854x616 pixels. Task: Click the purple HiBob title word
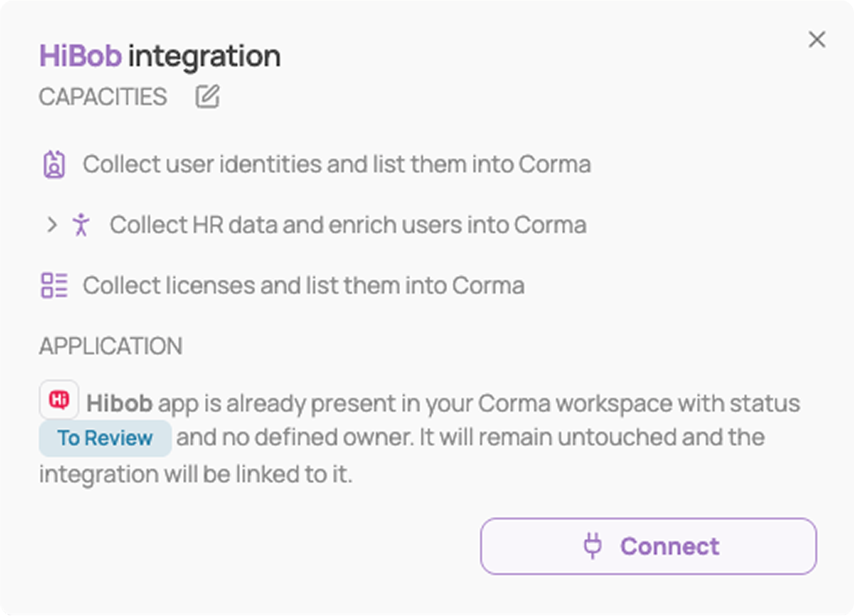point(81,56)
